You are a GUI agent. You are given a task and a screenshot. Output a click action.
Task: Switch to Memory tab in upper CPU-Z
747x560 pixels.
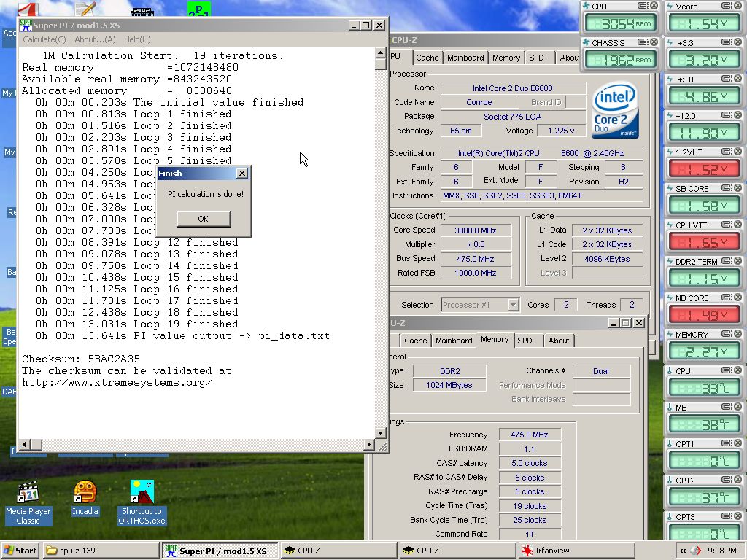(x=506, y=58)
